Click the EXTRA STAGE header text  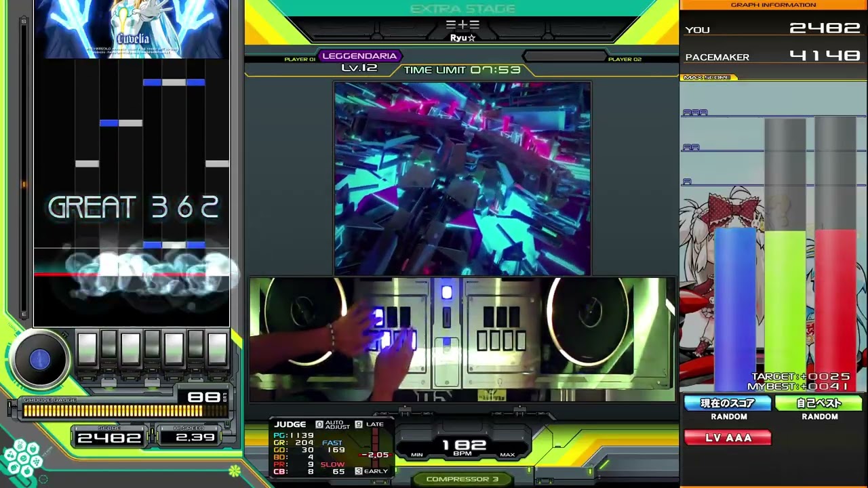tap(462, 9)
